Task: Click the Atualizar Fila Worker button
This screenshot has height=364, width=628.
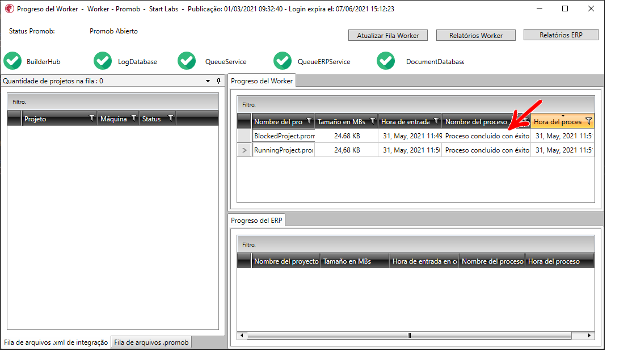Action: click(x=388, y=35)
